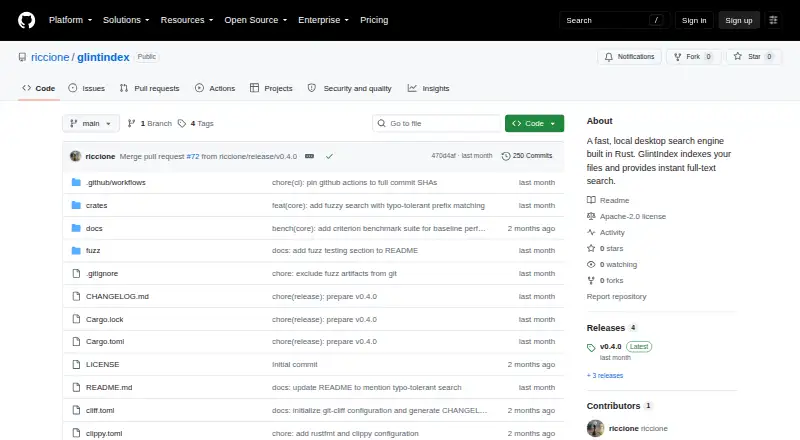Click the v0.4.0 release tag icon
The image size is (800, 440).
591,348
